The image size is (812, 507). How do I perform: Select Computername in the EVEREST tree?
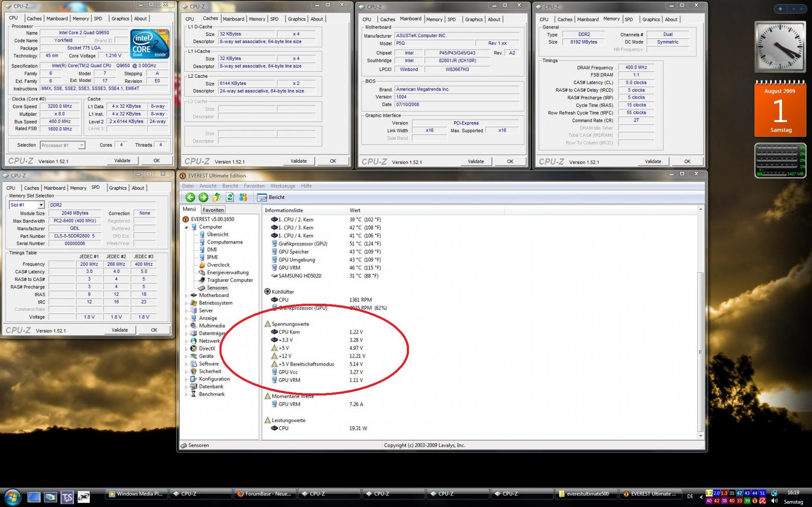click(225, 242)
